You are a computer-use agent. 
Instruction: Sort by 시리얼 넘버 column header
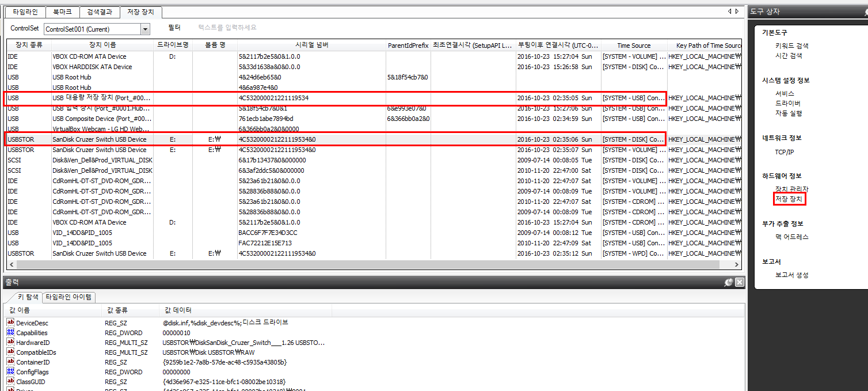click(x=311, y=45)
